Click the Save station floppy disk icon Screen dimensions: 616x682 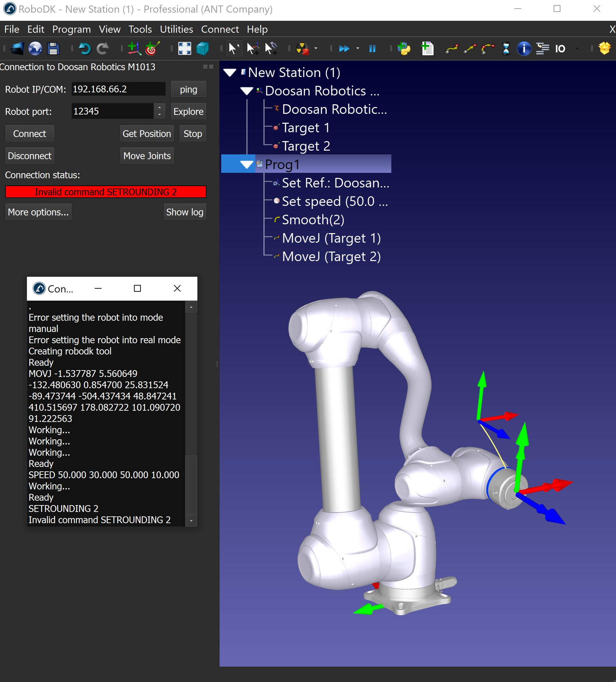click(x=53, y=49)
